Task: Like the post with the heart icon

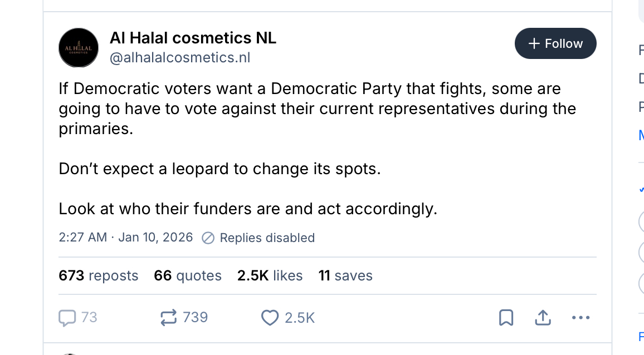Action: coord(270,318)
